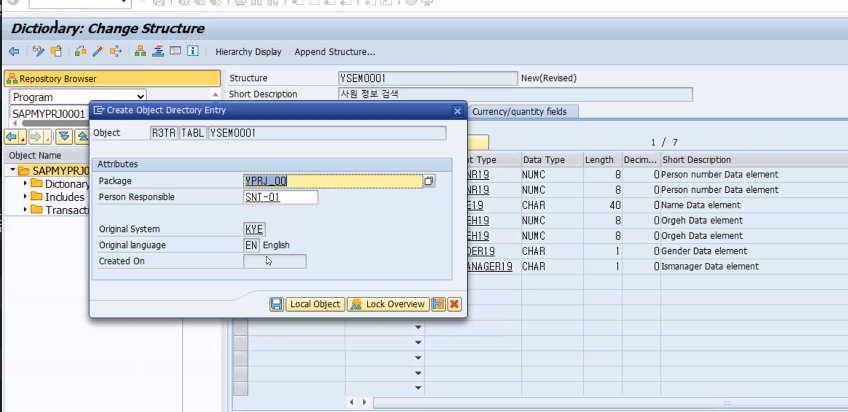Click the Lock Overview button
This screenshot has width=848, height=412.
click(388, 304)
